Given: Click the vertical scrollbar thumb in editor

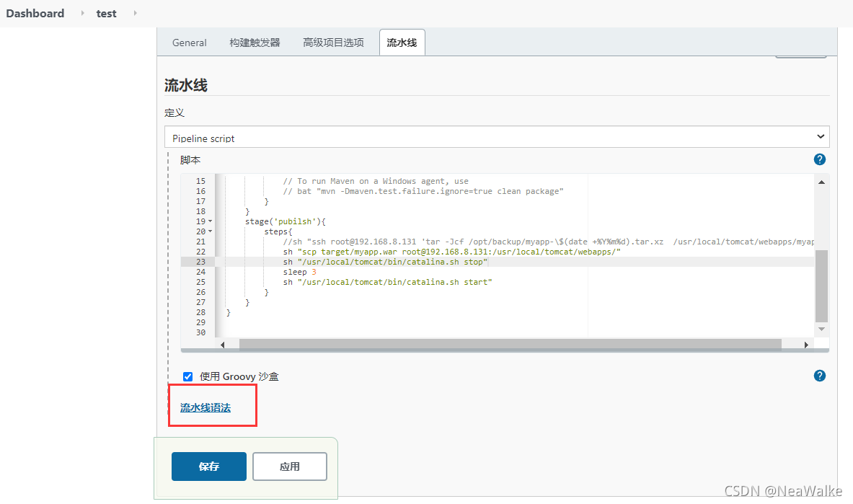Looking at the screenshot, I should tap(821, 286).
